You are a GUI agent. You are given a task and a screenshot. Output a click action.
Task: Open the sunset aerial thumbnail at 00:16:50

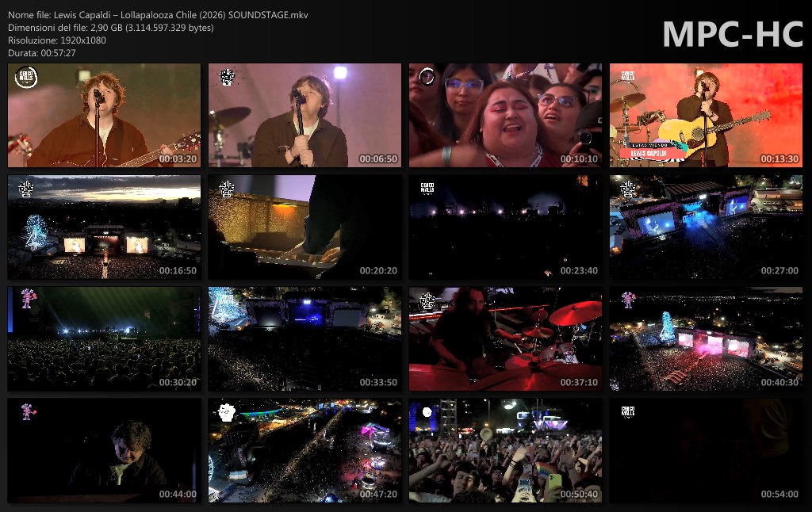(104, 227)
